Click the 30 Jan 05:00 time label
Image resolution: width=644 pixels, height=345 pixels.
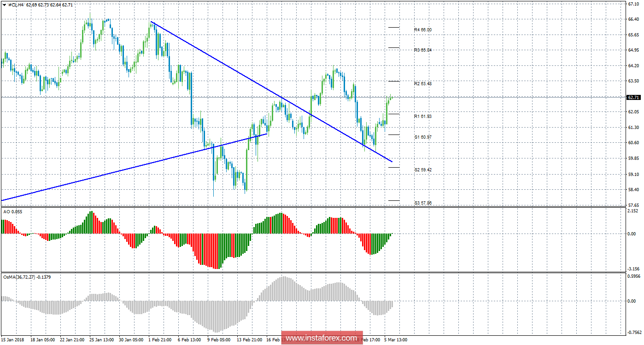coord(131,340)
